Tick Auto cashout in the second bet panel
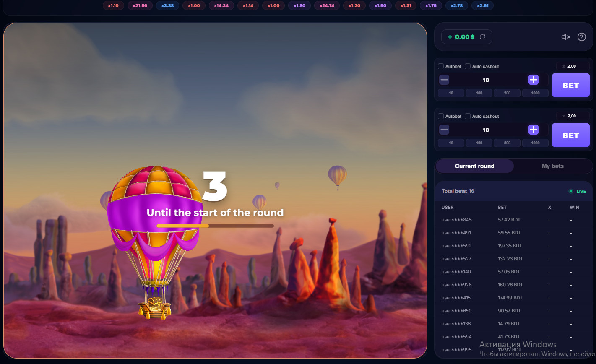 pos(468,116)
